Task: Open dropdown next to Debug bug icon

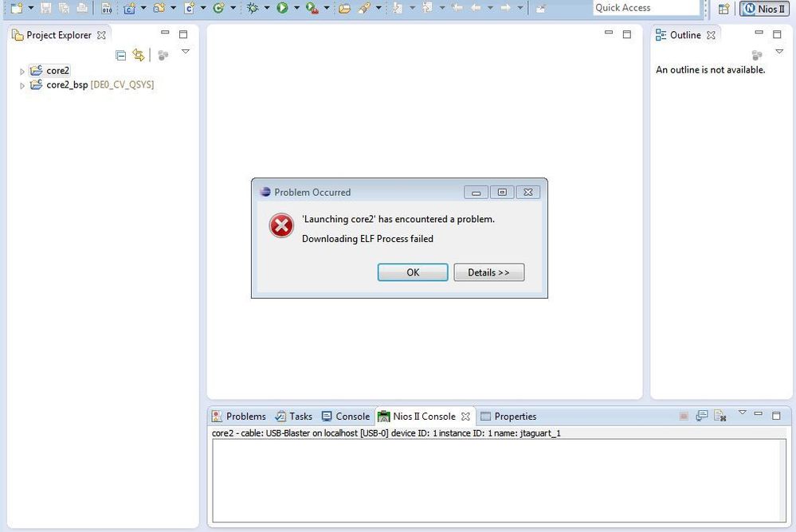Action: point(266,8)
